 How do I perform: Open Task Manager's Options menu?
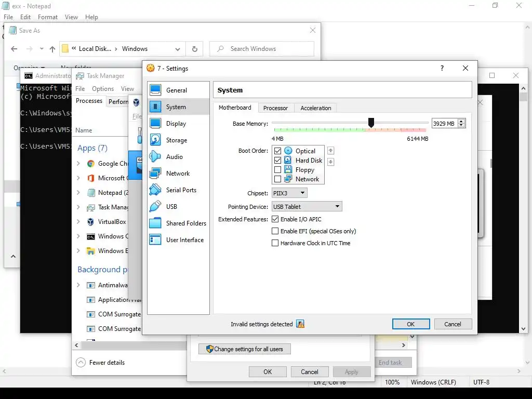tap(103, 88)
